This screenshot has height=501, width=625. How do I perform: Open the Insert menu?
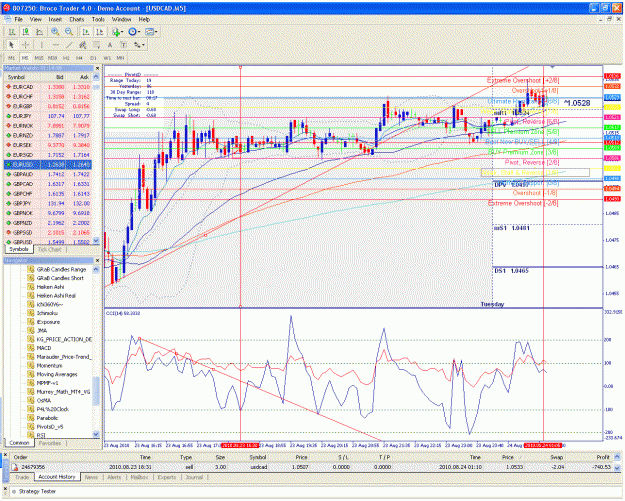pyautogui.click(x=55, y=19)
